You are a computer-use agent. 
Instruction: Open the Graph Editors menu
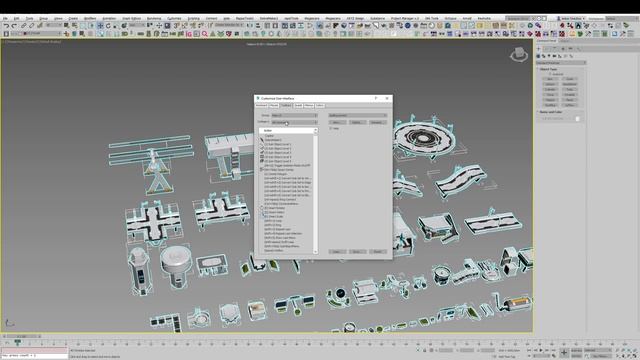point(131,18)
